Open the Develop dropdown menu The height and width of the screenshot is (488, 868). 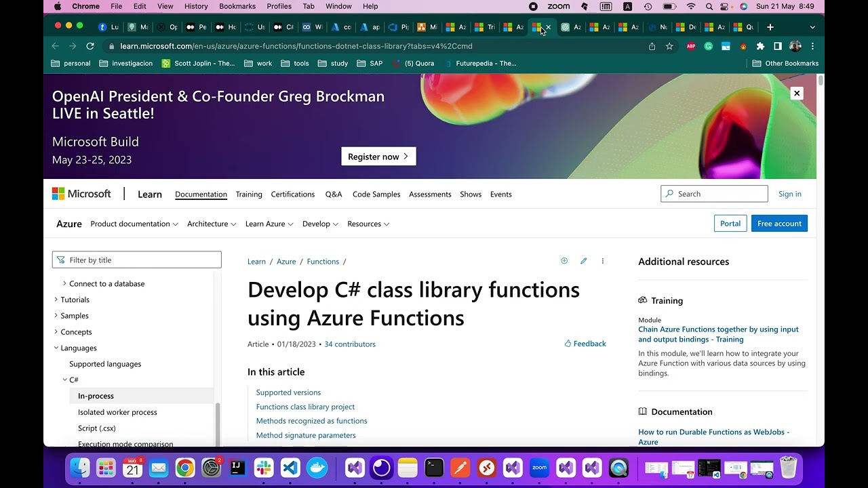pyautogui.click(x=320, y=224)
